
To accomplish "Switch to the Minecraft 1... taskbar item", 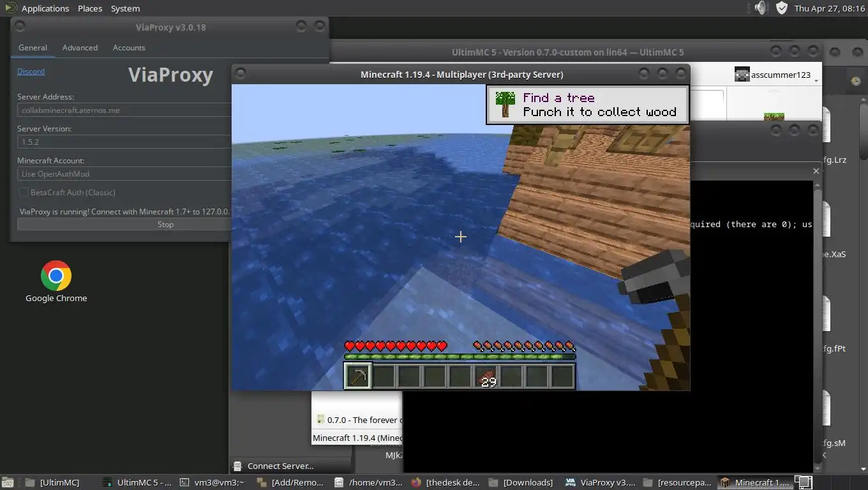I will (755, 482).
